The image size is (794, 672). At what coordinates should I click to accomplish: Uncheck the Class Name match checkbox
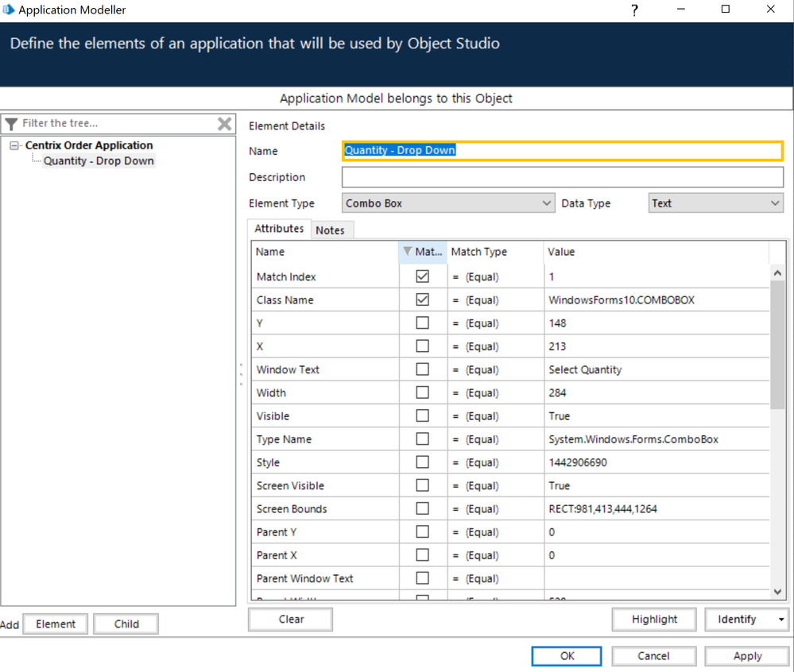coord(422,300)
